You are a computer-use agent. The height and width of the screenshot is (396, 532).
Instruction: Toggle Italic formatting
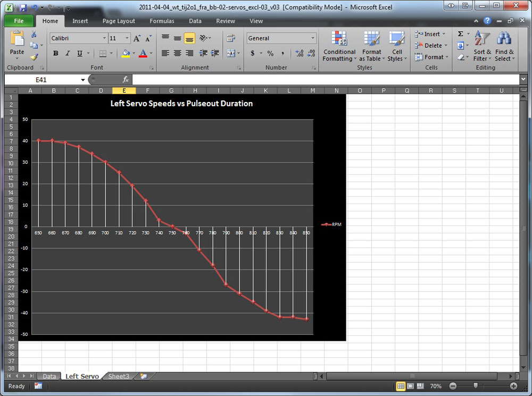(x=68, y=53)
